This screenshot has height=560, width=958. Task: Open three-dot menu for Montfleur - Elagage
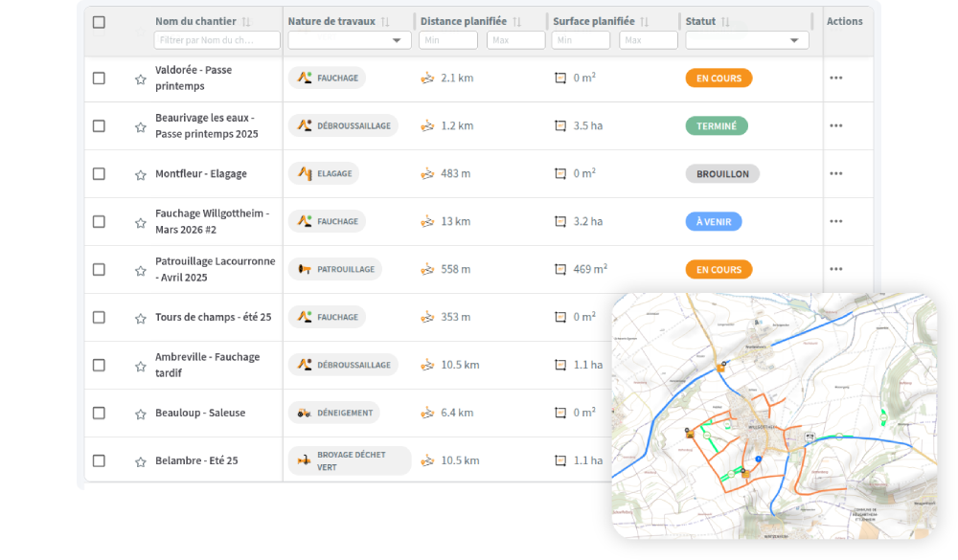coord(835,174)
